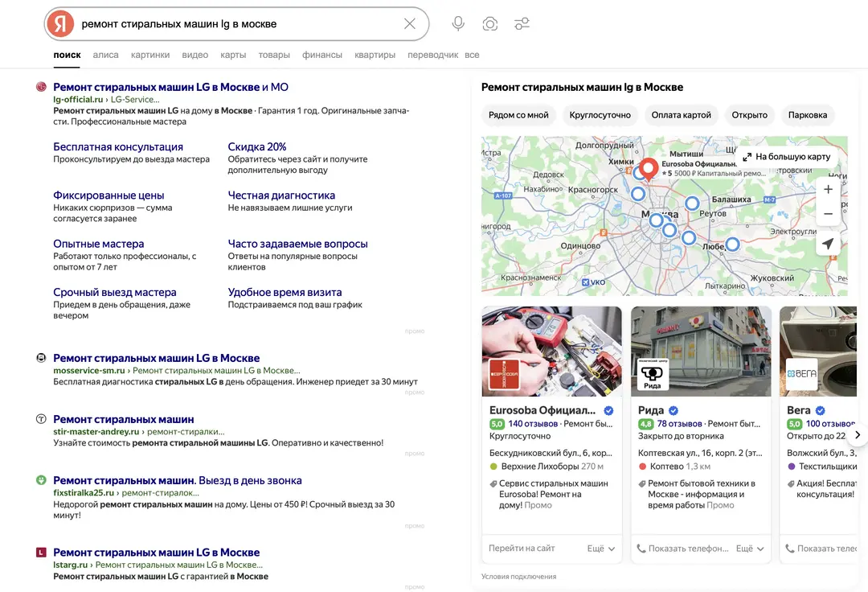Start voice search with microphone icon
This screenshot has height=592, width=868.
458,24
